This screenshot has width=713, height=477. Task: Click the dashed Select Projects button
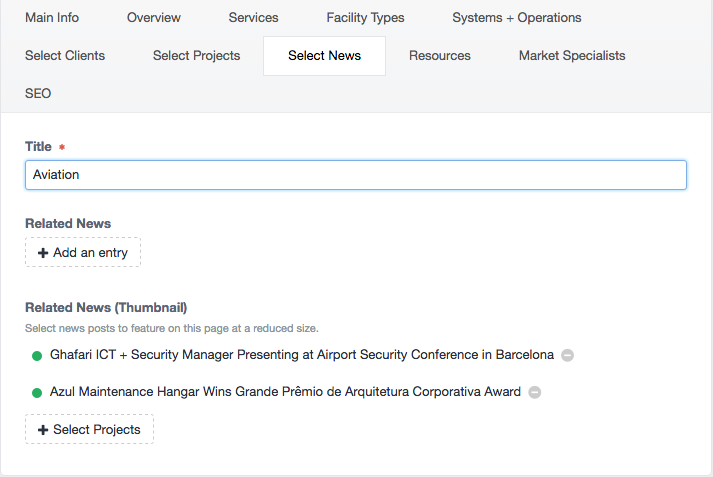(x=89, y=429)
